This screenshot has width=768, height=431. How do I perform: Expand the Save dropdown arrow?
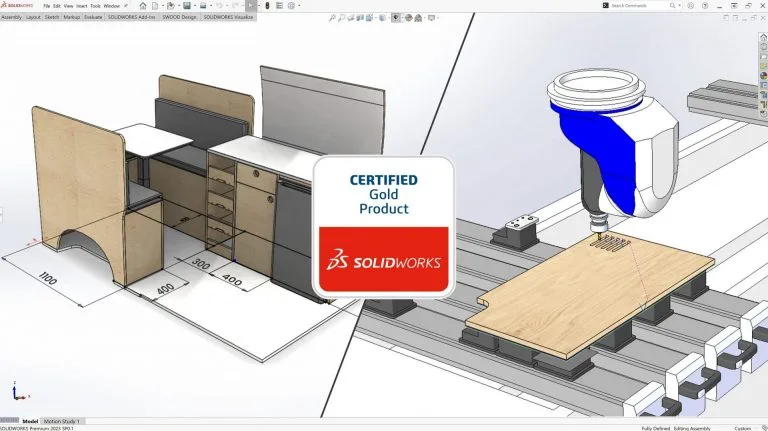click(x=195, y=6)
